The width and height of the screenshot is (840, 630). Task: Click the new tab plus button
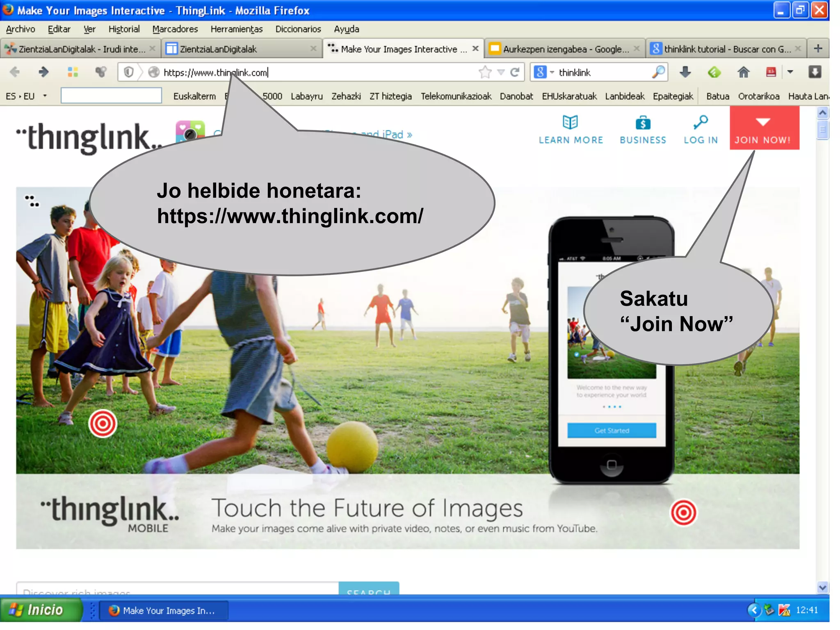coord(818,49)
